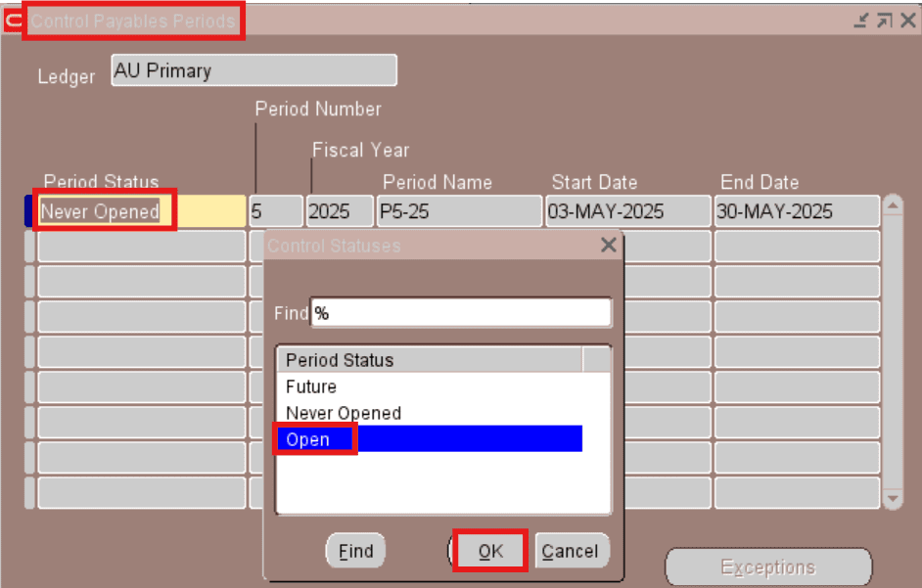Click the Oracle icon in the title bar
The width and height of the screenshot is (922, 588).
click(13, 21)
